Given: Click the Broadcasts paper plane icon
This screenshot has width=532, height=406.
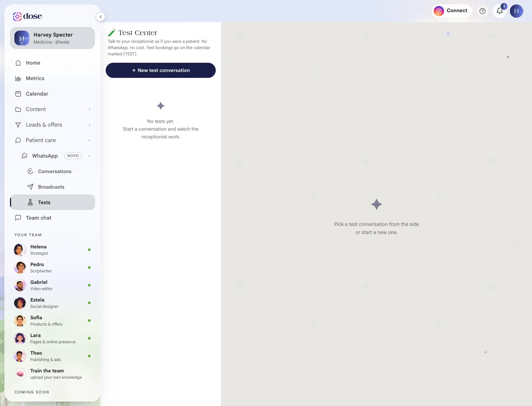Looking at the screenshot, I should [x=30, y=187].
